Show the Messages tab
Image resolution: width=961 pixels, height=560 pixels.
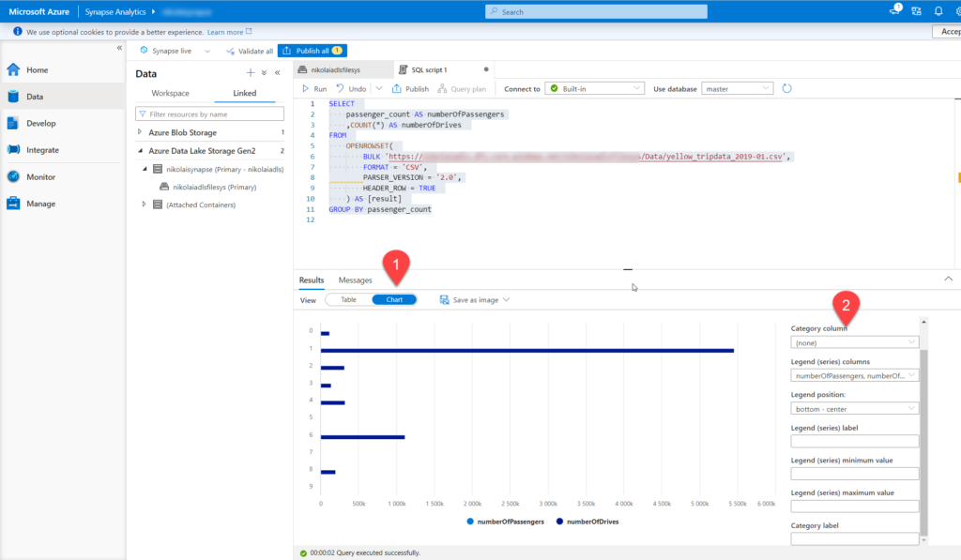coord(355,280)
